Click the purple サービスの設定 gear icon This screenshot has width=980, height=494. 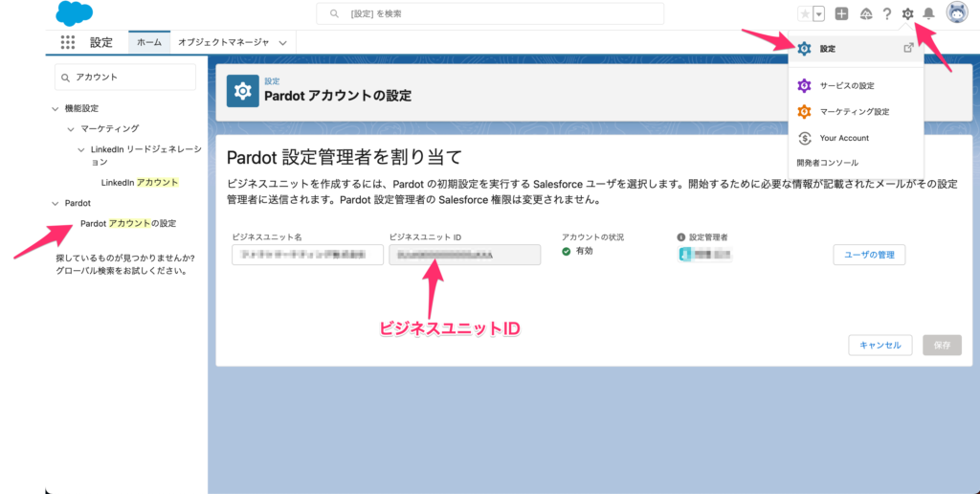[x=804, y=85]
